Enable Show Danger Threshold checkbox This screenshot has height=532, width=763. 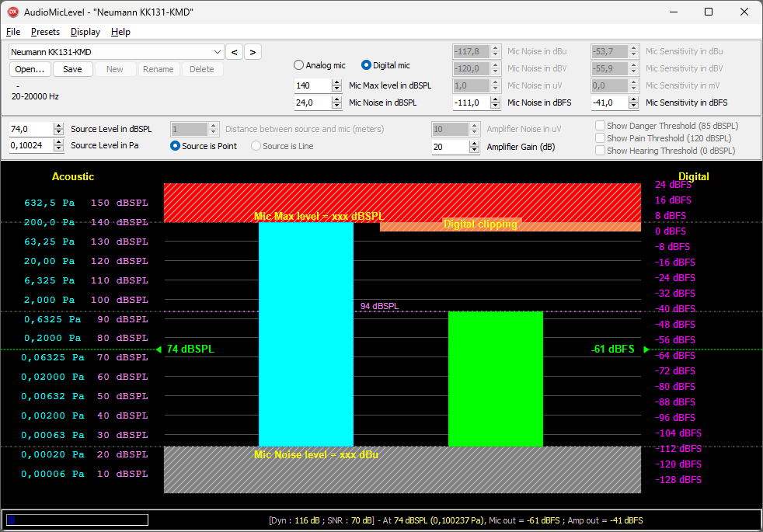600,126
